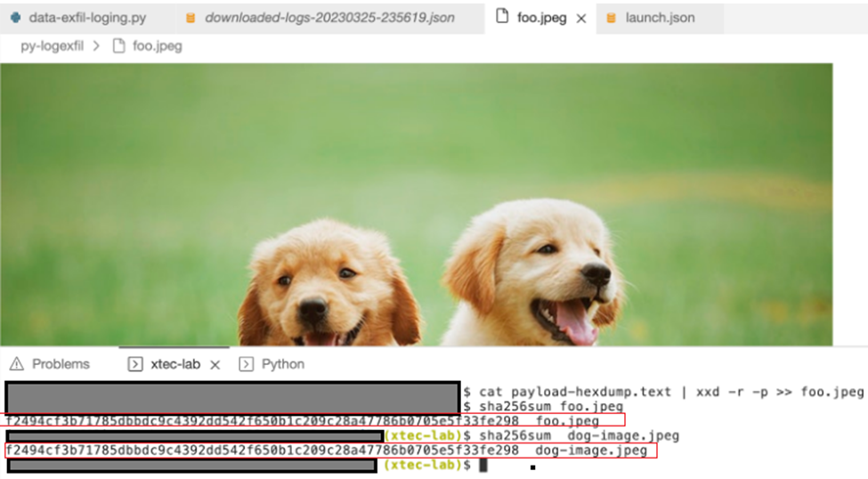The width and height of the screenshot is (868, 479).
Task: Click the xtec-lab terminal icon
Action: point(135,364)
